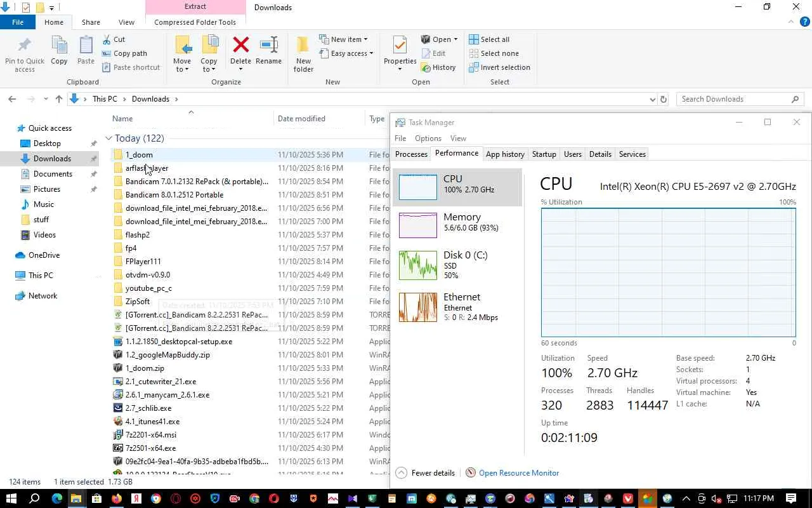Switch to Explorer's View ribbon tab
The width and height of the screenshot is (812, 508).
point(126,22)
